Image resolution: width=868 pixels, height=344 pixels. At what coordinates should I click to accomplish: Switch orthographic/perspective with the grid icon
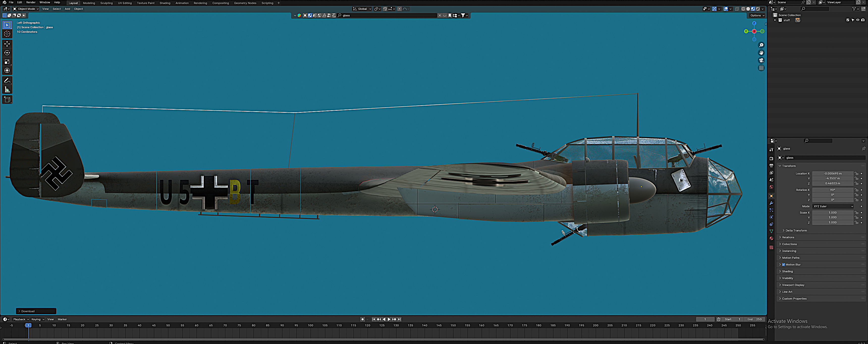click(x=761, y=68)
